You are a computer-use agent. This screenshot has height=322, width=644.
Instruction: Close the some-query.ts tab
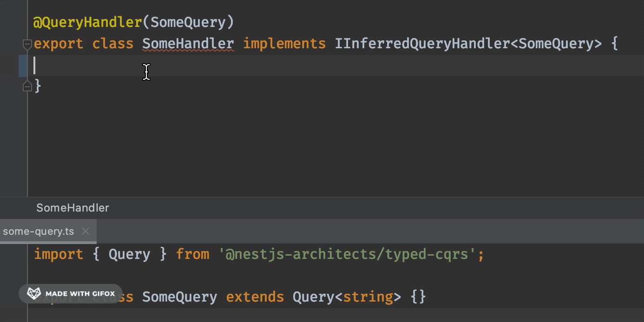tap(85, 231)
